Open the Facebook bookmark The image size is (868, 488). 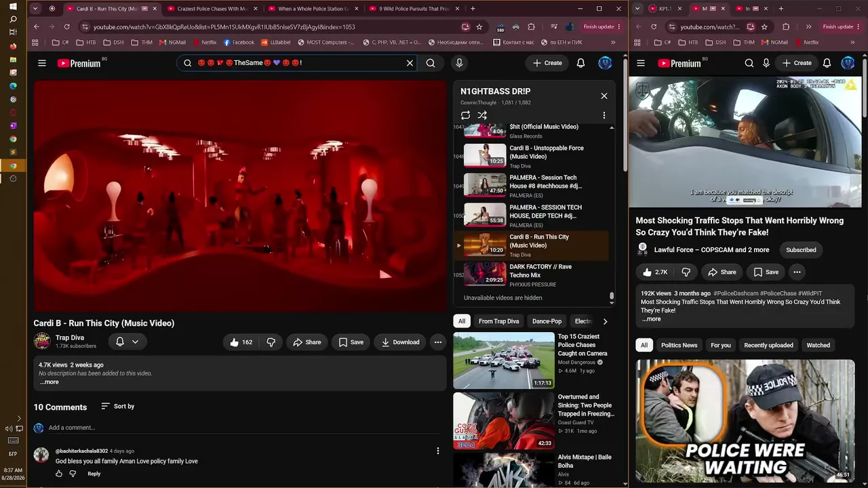tap(239, 42)
